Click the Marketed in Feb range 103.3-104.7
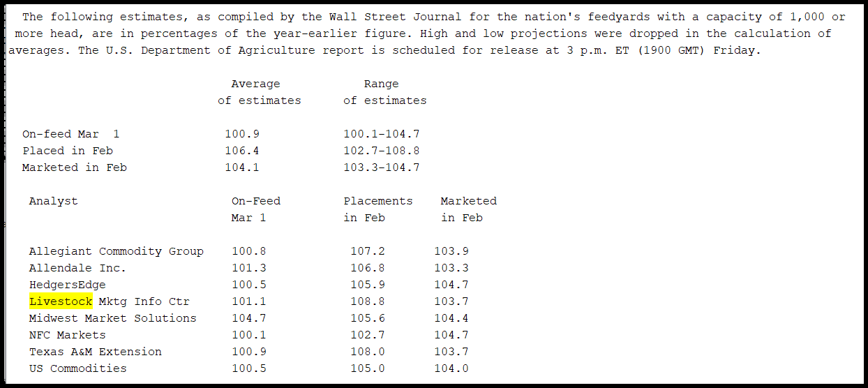The height and width of the screenshot is (388, 868). click(x=382, y=167)
